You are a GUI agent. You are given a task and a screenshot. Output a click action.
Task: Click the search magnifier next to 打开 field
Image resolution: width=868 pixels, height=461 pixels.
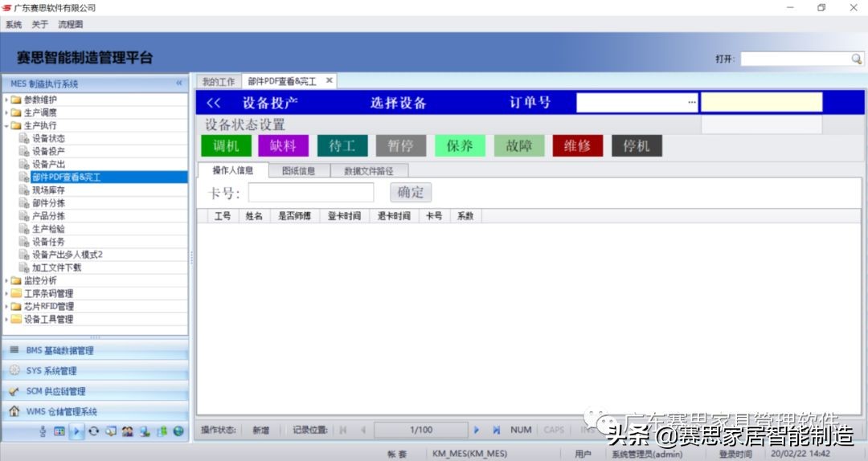(x=857, y=59)
